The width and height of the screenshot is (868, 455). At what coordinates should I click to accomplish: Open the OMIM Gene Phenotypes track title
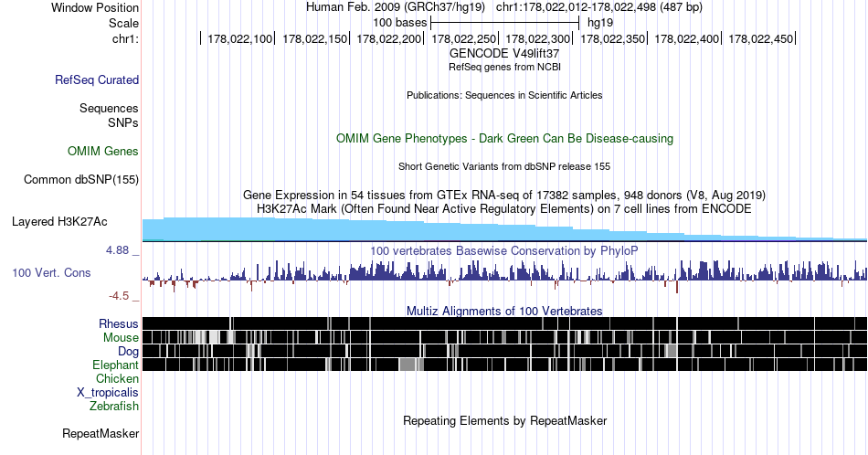504,138
